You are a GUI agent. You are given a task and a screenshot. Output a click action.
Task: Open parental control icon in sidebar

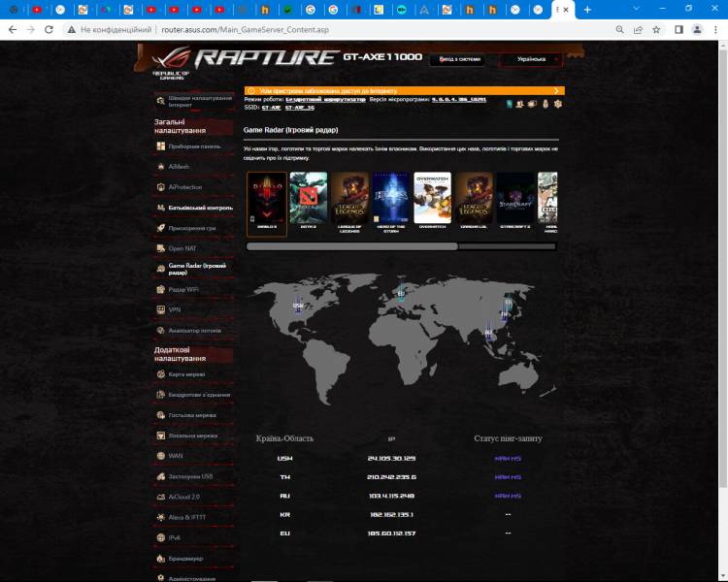(160, 208)
